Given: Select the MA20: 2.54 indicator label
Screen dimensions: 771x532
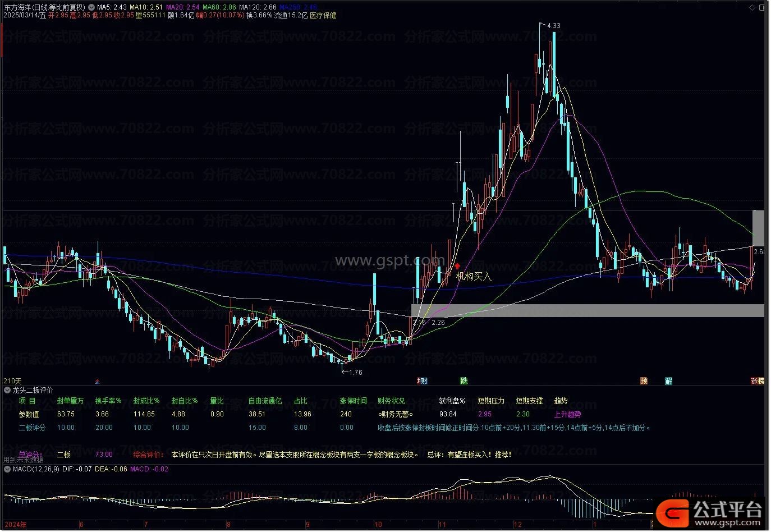Looking at the screenshot, I should (182, 7).
